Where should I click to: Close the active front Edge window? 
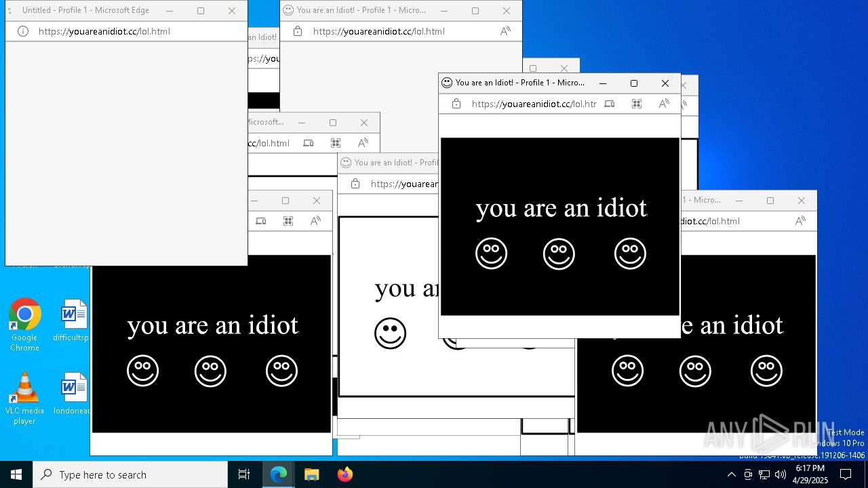[x=665, y=83]
